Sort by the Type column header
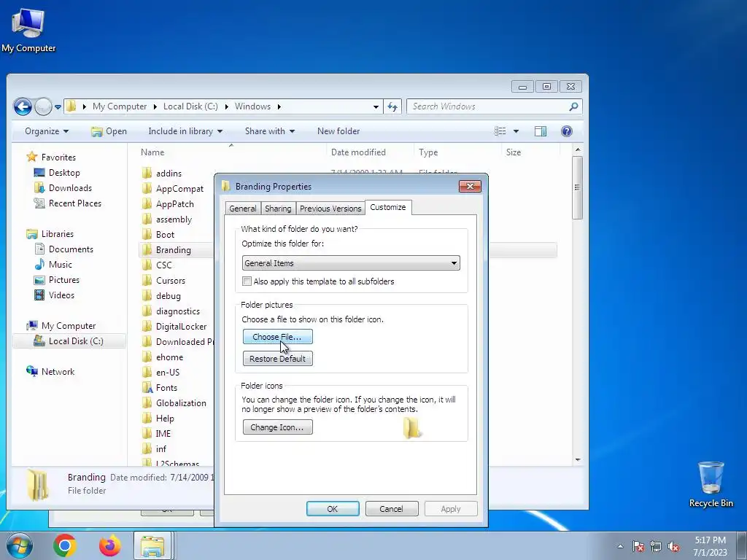Screen dimensions: 747x560 pyautogui.click(x=428, y=152)
